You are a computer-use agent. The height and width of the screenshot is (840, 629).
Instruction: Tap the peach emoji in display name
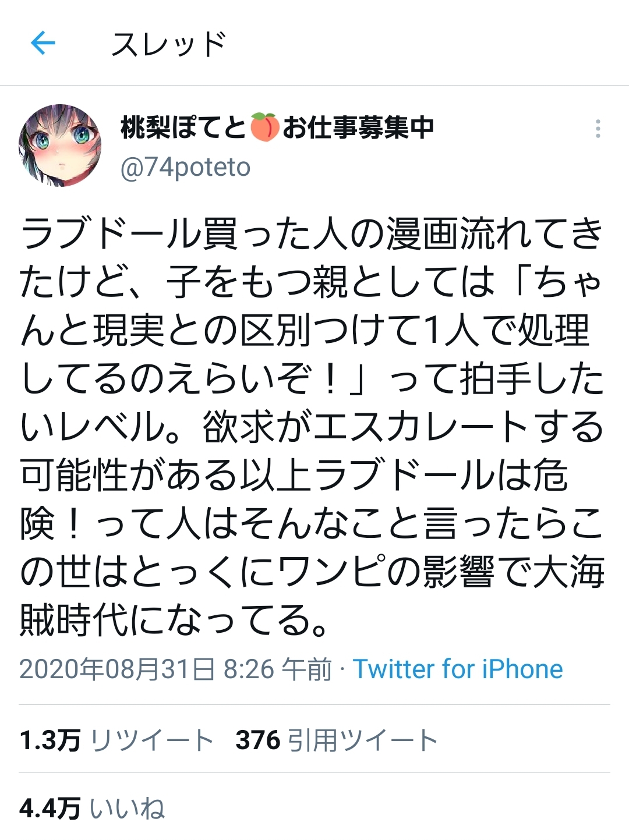265,127
